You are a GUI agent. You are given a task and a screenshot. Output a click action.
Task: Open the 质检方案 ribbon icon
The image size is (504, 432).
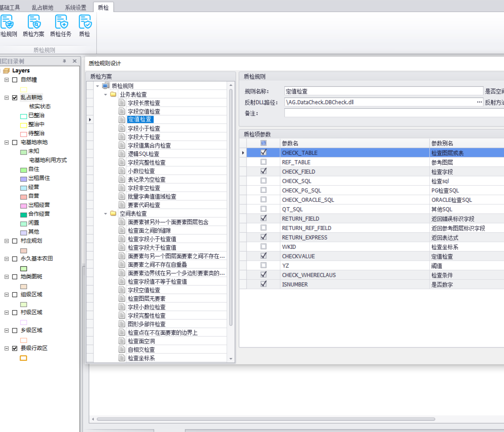[34, 22]
